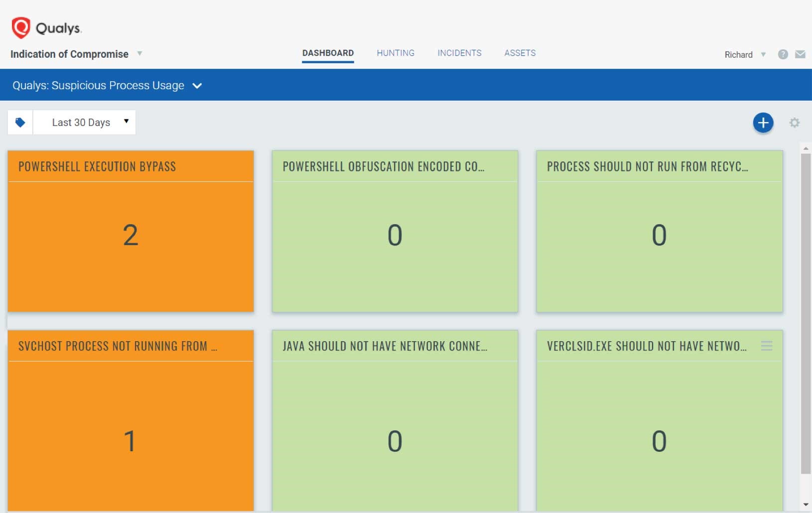Open the Richard user menu
Viewport: 812px width, 513px height.
coord(745,55)
